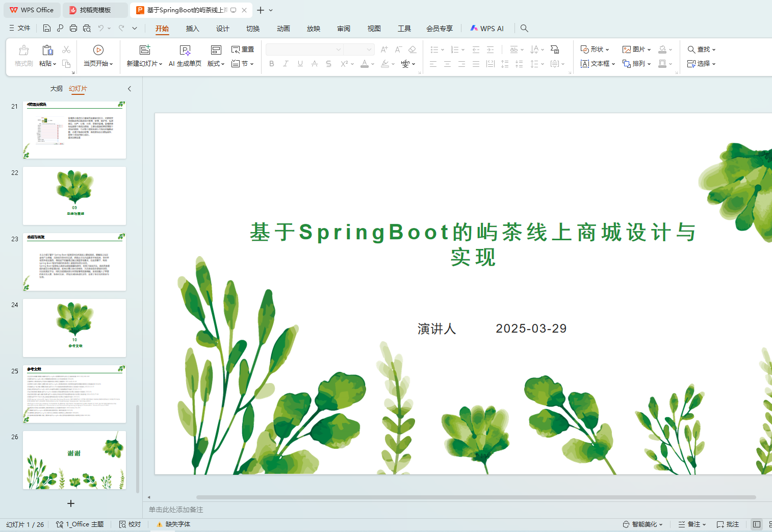The image size is (772, 532).
Task: Click the Decrease Indent icon
Action: pyautogui.click(x=476, y=49)
